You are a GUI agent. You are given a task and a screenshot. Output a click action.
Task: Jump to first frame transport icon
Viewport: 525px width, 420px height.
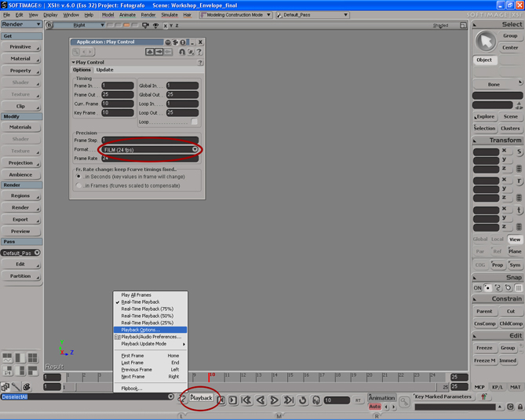point(246,400)
